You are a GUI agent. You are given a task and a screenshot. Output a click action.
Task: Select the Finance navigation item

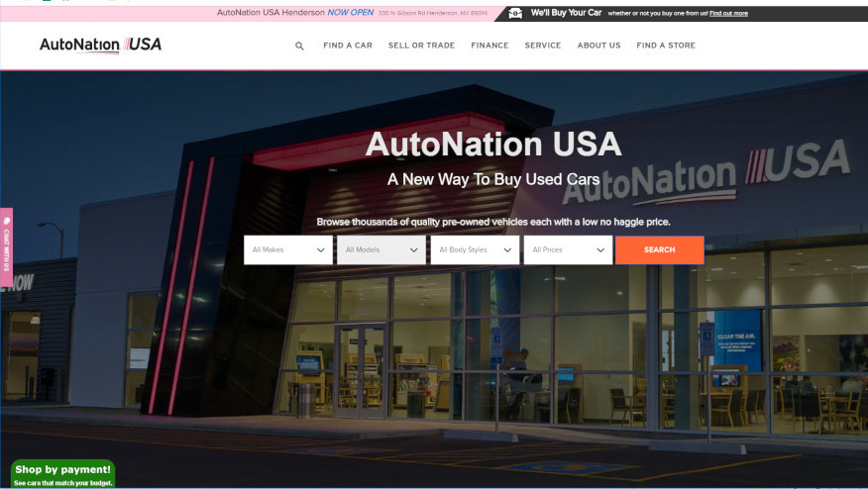pyautogui.click(x=489, y=46)
